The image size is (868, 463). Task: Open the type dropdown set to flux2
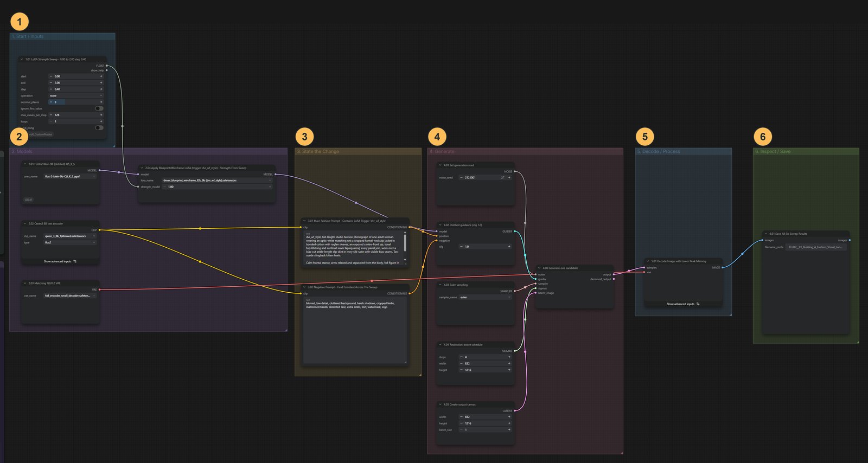(x=70, y=242)
